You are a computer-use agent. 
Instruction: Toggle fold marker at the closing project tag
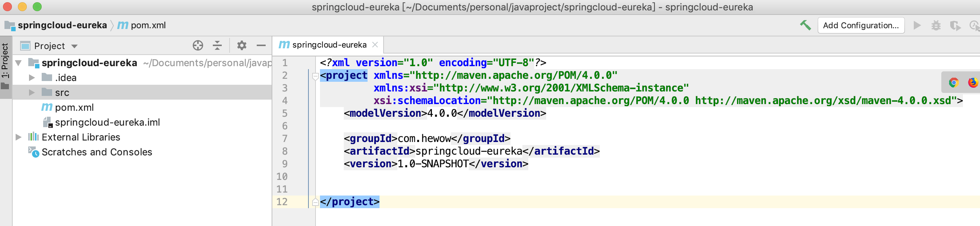(315, 202)
